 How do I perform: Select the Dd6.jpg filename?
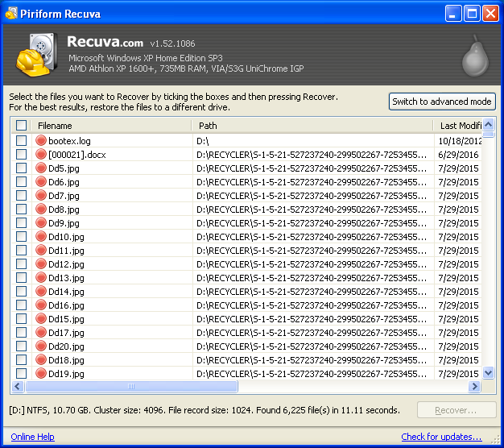pos(64,182)
